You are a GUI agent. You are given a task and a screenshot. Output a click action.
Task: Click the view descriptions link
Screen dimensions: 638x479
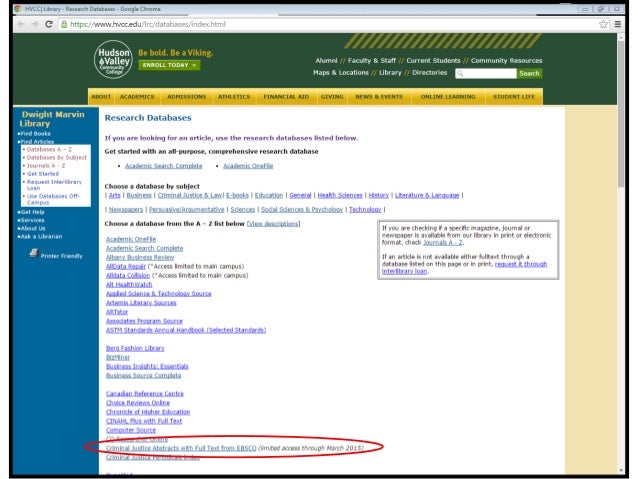(x=273, y=224)
